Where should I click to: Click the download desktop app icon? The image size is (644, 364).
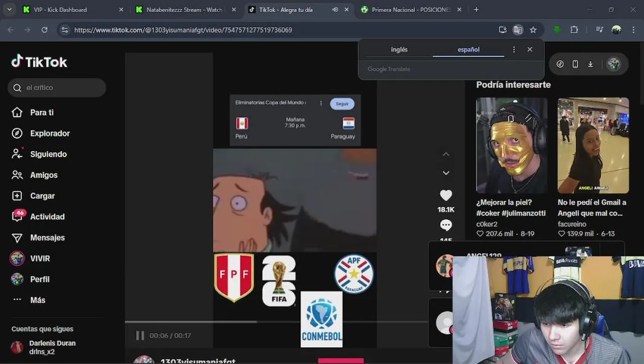[x=590, y=64]
